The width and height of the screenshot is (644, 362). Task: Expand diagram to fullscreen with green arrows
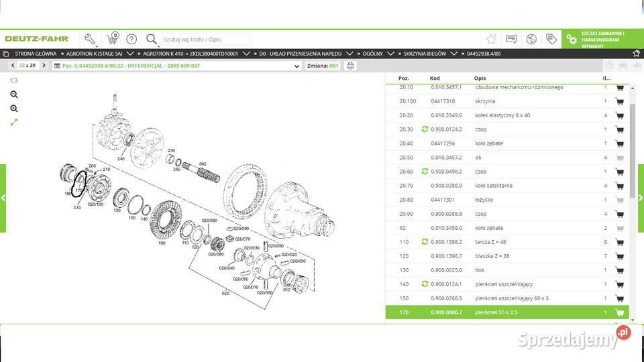coord(14,122)
